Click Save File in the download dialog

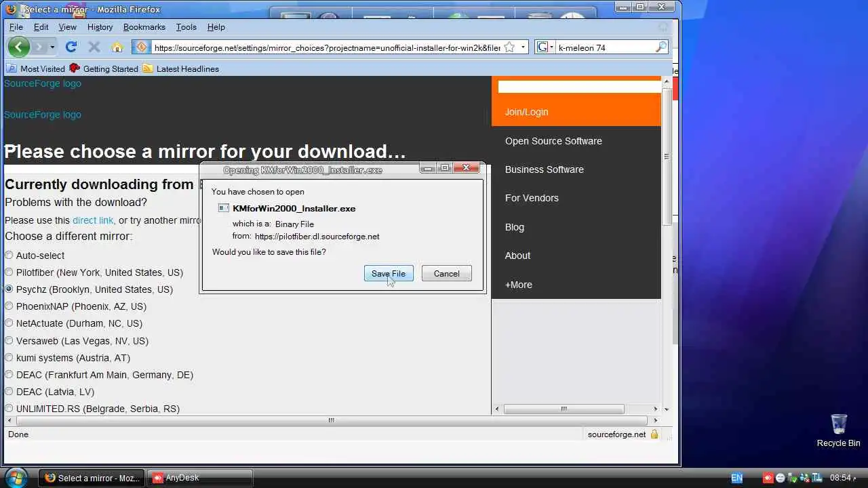(x=389, y=274)
